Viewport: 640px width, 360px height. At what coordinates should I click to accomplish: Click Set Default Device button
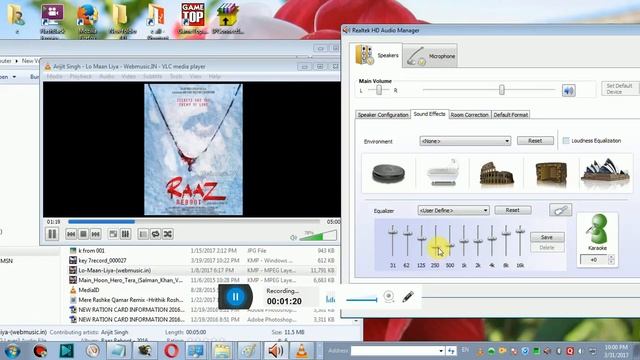(620, 89)
